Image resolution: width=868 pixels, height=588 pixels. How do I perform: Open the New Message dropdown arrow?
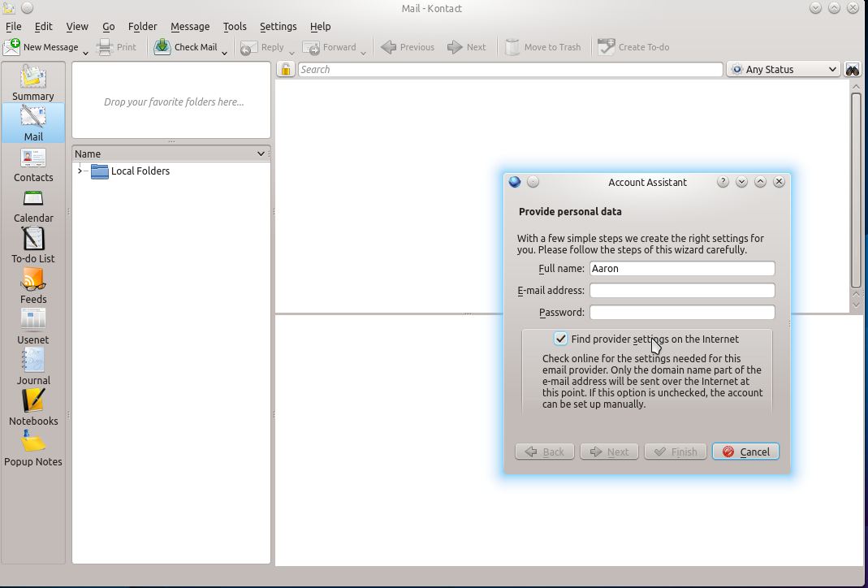(85, 53)
